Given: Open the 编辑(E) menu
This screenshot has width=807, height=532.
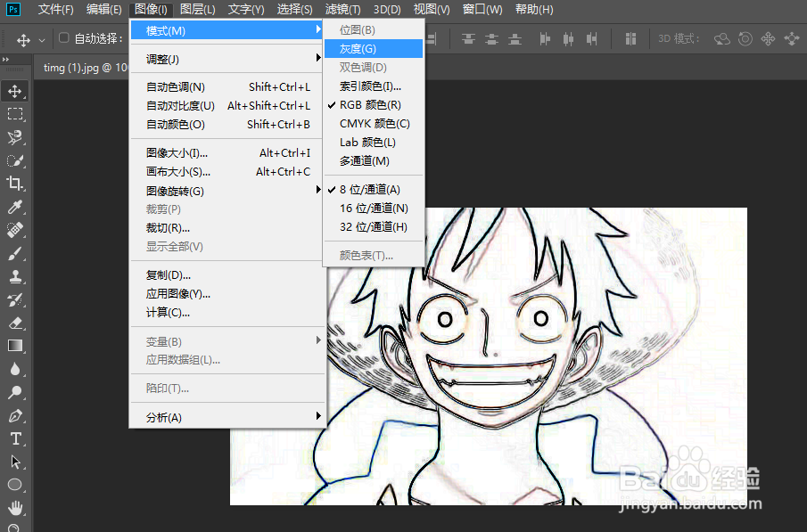Looking at the screenshot, I should [x=104, y=9].
